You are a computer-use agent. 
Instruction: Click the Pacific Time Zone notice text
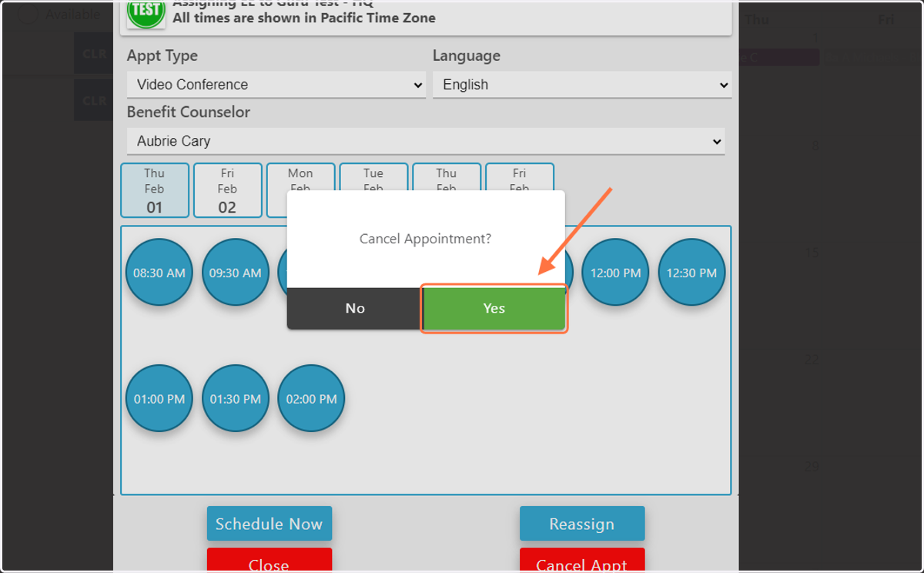[304, 17]
